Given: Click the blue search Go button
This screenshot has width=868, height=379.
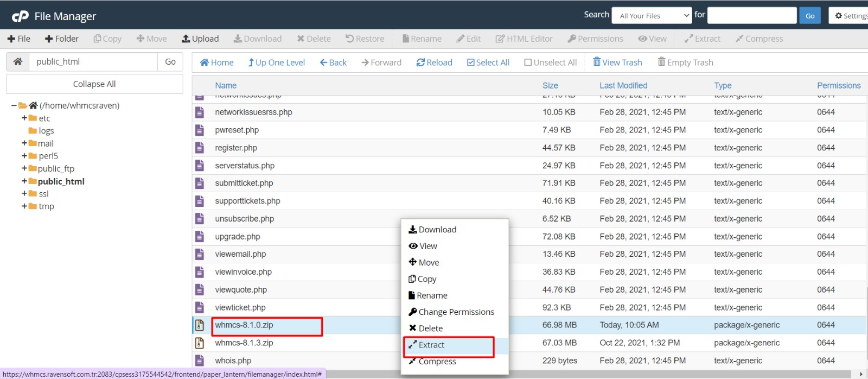Looking at the screenshot, I should pyautogui.click(x=809, y=16).
